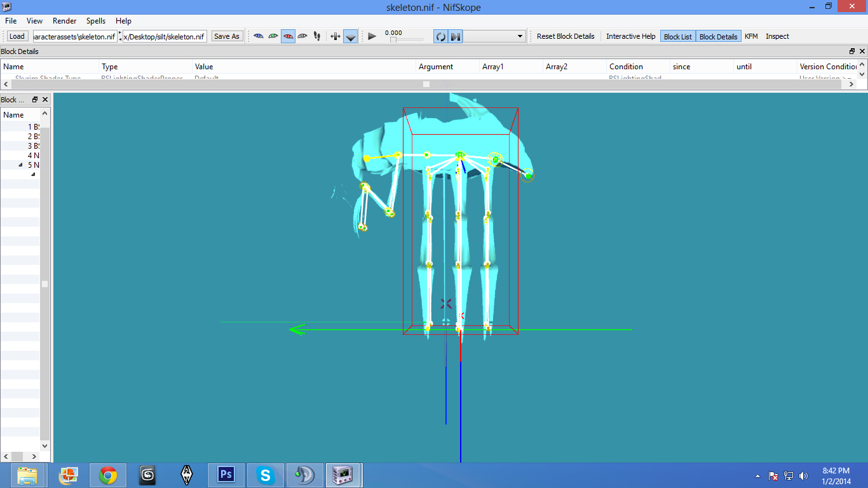Select the gray eye view icon
The image size is (868, 488).
pyautogui.click(x=302, y=36)
